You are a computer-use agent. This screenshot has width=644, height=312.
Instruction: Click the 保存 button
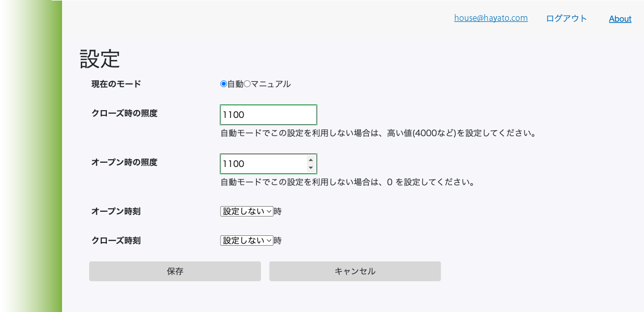click(175, 271)
